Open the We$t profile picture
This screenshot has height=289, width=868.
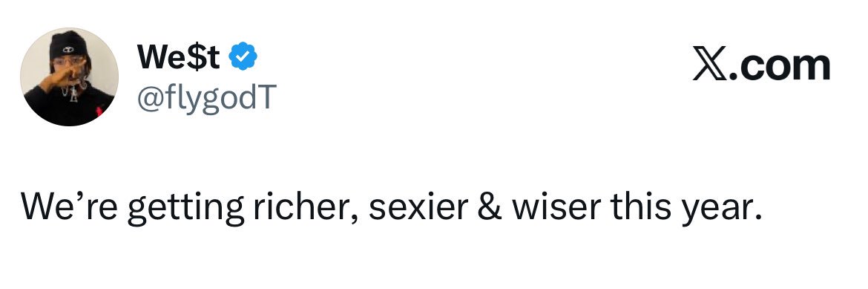(x=69, y=77)
